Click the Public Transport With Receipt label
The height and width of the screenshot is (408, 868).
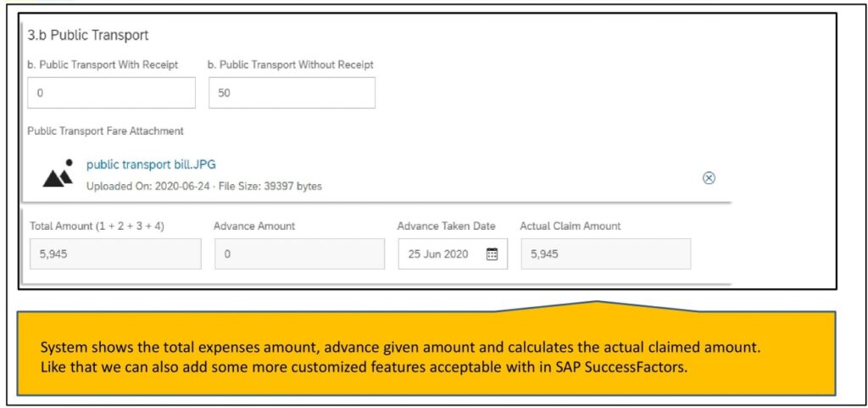tap(103, 64)
